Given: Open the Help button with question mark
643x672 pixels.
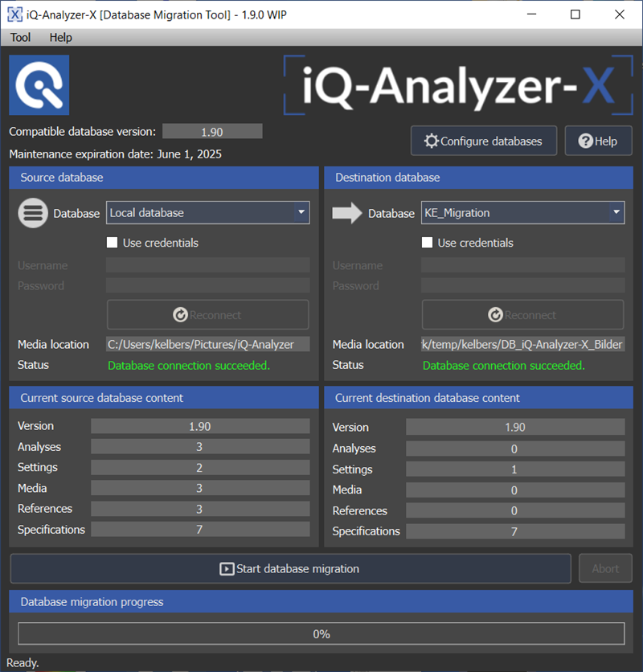Looking at the screenshot, I should [x=599, y=141].
